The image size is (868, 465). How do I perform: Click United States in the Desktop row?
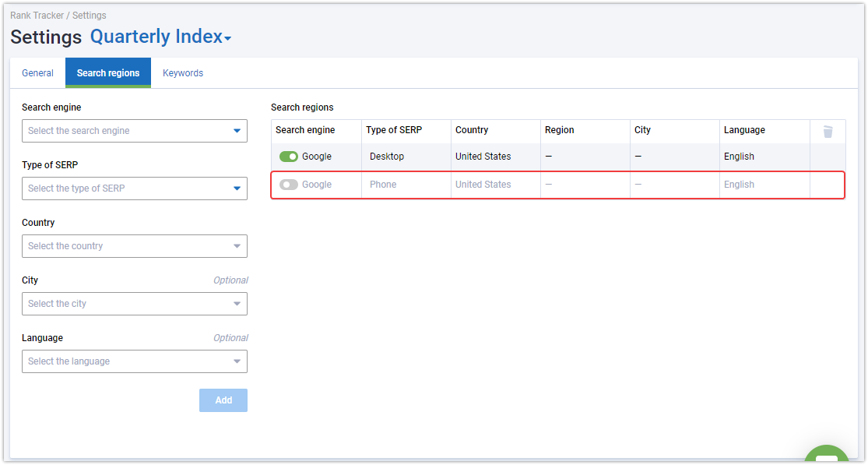pos(483,157)
